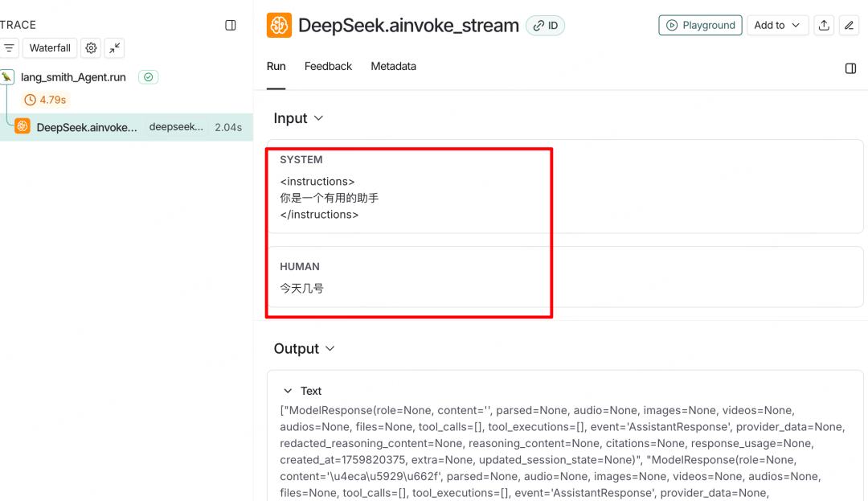
Task: Click the large orange model icon in header
Action: point(279,26)
